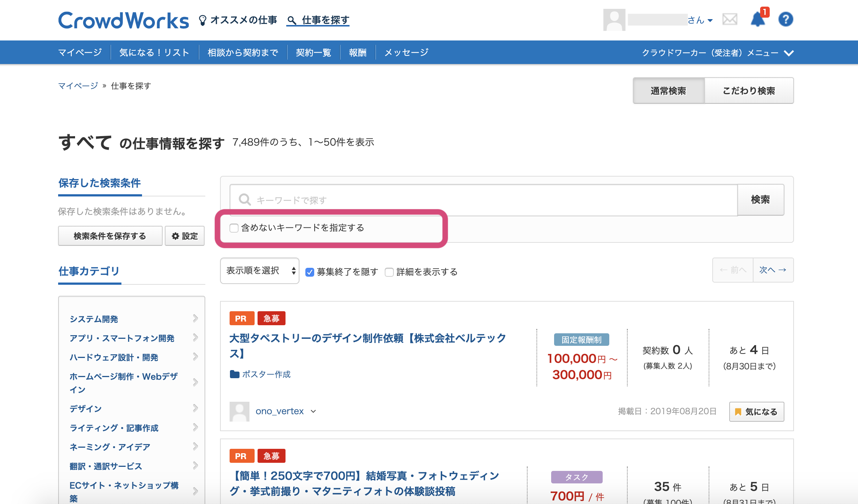Expand the システム開発 category chevron
Screen dimensions: 858x504
pos(195,319)
